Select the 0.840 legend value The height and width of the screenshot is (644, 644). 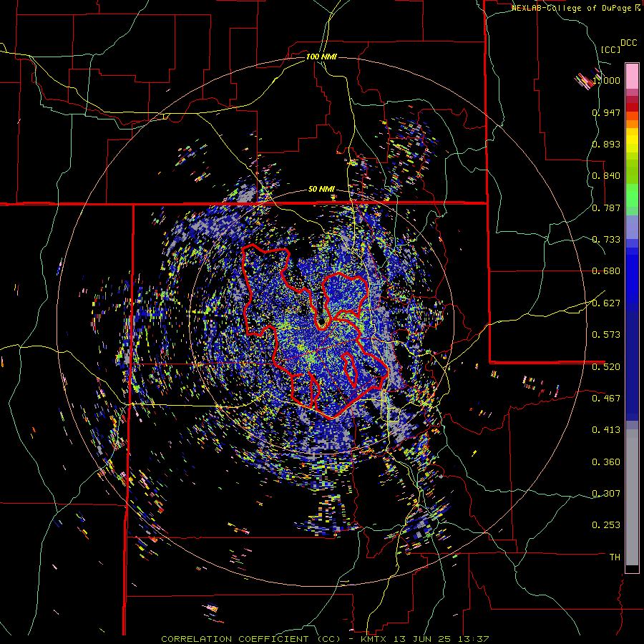pyautogui.click(x=606, y=176)
